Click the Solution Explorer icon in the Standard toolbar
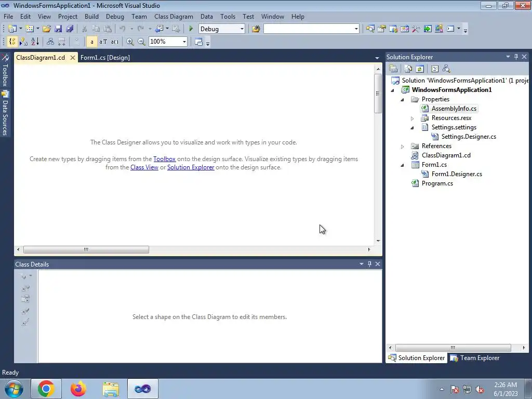The image size is (532, 399). click(x=370, y=29)
